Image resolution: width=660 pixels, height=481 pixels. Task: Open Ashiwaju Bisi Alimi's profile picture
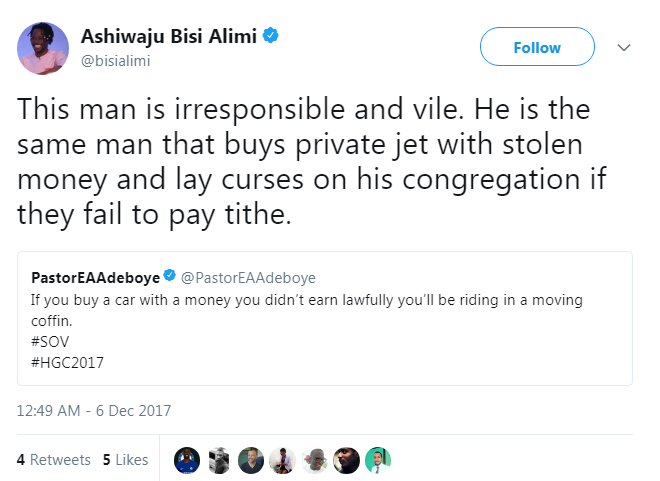(42, 49)
